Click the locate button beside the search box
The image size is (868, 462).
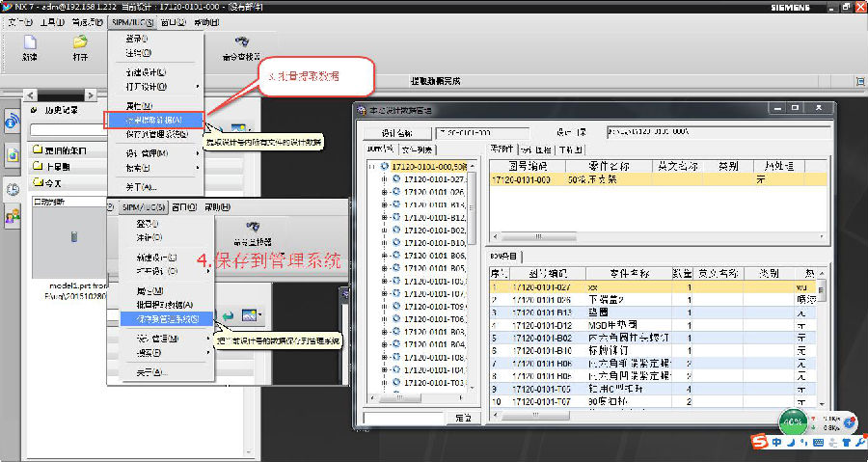pyautogui.click(x=463, y=418)
